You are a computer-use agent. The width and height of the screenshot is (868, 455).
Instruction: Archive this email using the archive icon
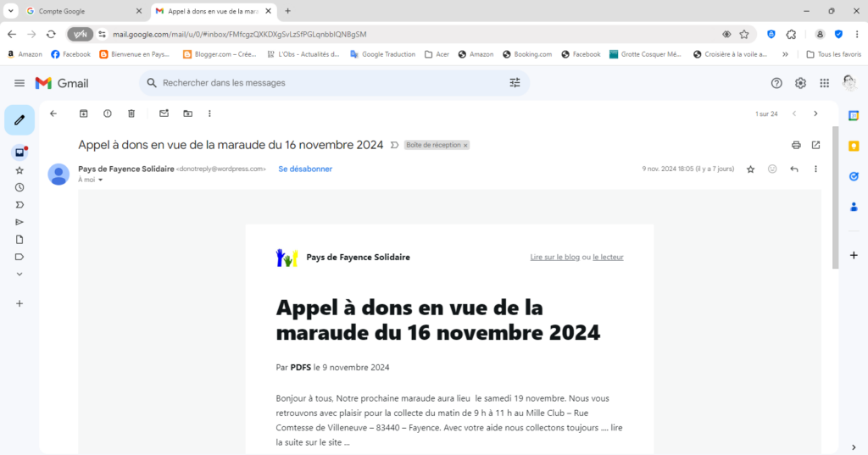[83, 114]
